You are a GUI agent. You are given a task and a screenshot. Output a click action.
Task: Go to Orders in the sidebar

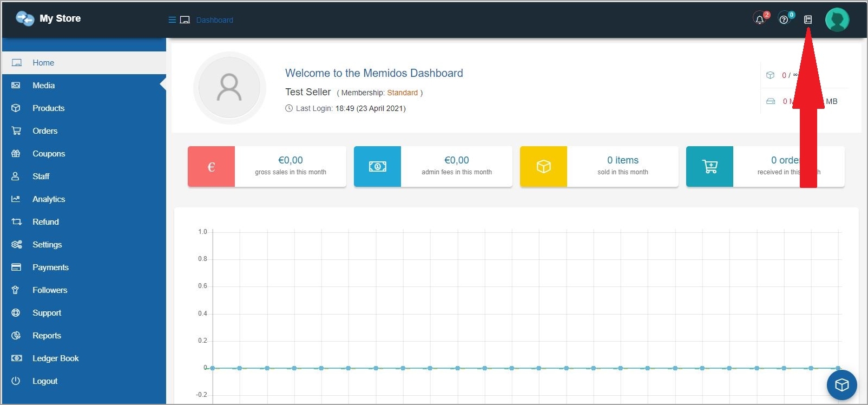(45, 131)
